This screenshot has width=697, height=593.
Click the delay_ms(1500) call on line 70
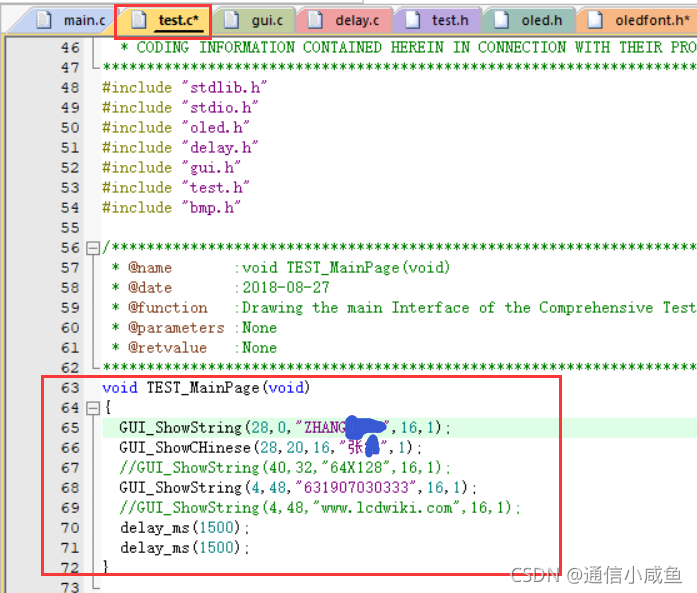click(184, 528)
